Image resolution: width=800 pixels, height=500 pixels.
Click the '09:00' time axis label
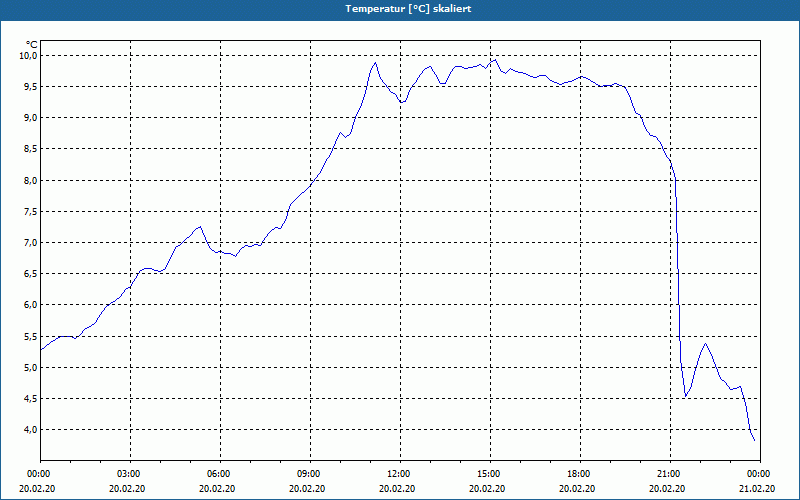(310, 474)
